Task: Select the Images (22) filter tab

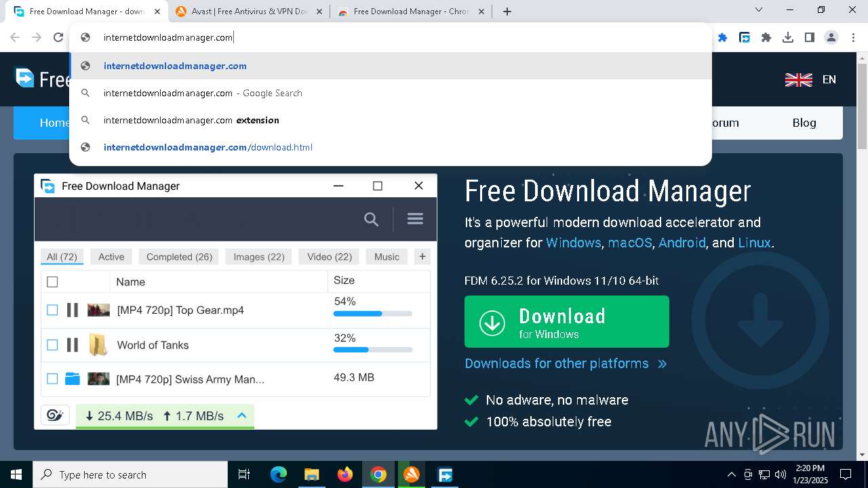Action: (259, 257)
